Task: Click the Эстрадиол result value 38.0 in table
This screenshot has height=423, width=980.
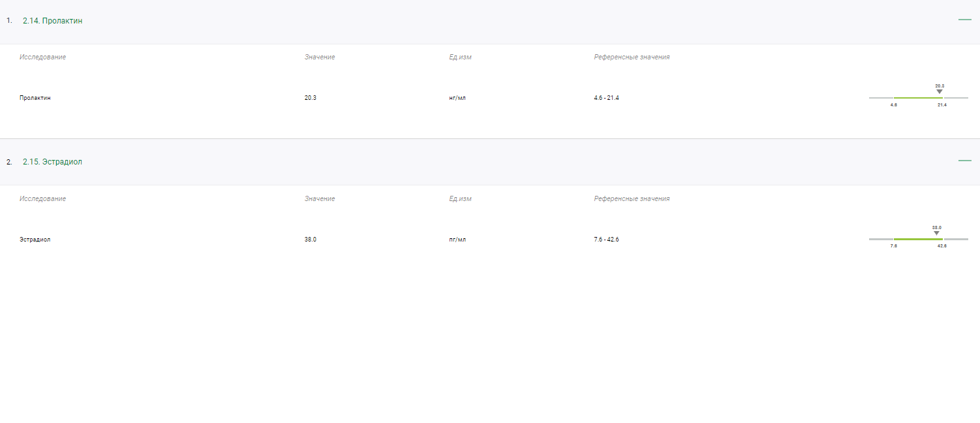Action: pos(311,240)
